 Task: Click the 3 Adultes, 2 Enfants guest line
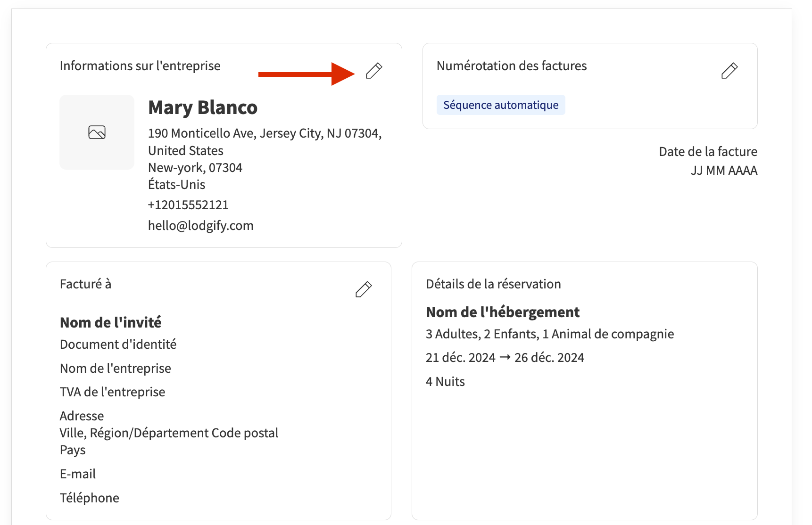[550, 334]
